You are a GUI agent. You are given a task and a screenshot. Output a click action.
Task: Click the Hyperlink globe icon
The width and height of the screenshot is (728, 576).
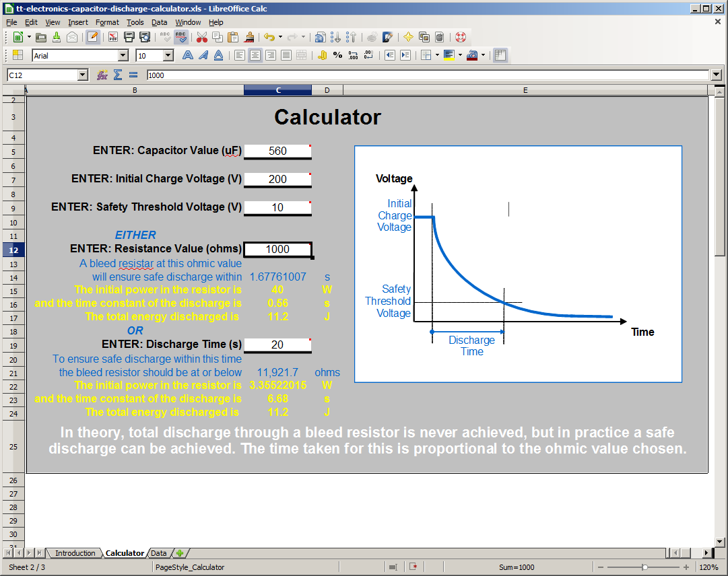320,37
